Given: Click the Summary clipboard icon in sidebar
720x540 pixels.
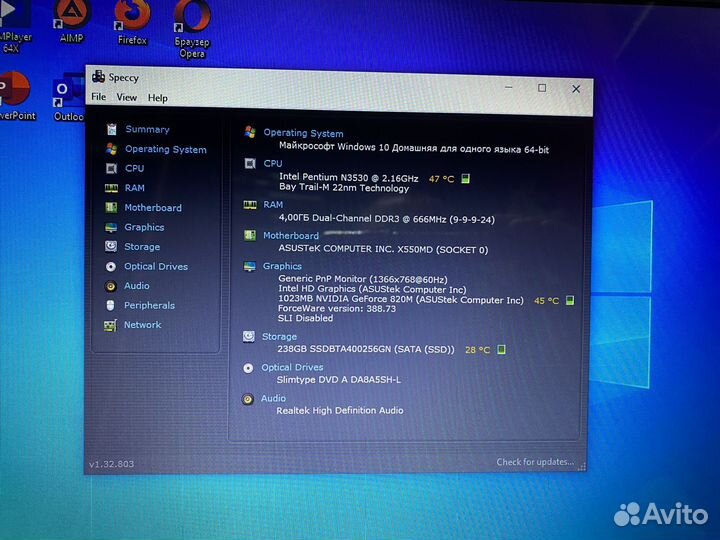Looking at the screenshot, I should pos(112,129).
